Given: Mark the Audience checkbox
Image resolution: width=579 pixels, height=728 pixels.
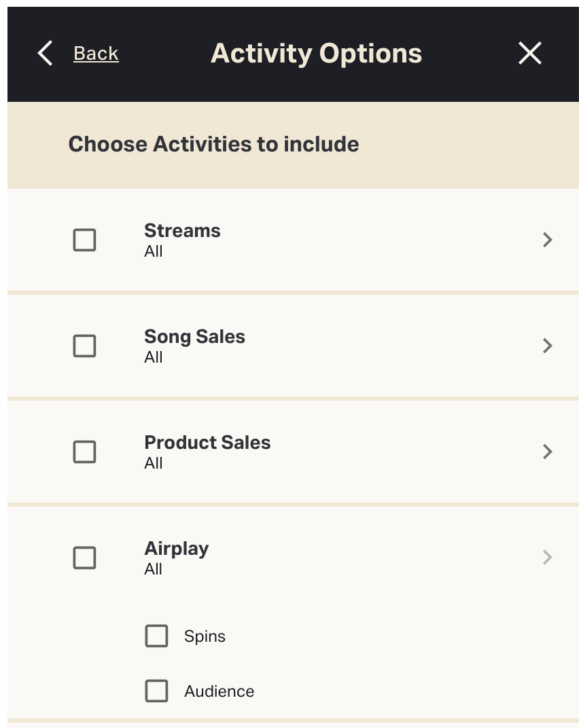Looking at the screenshot, I should [x=156, y=691].
